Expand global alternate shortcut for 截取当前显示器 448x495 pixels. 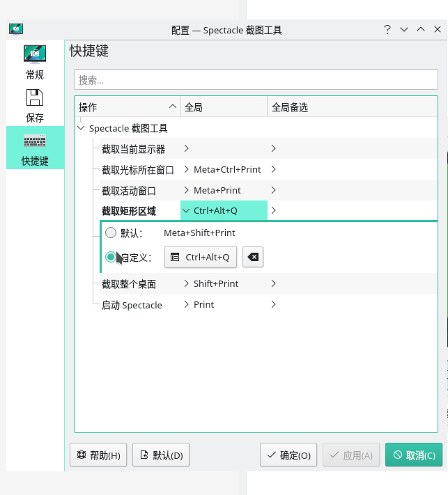274,148
